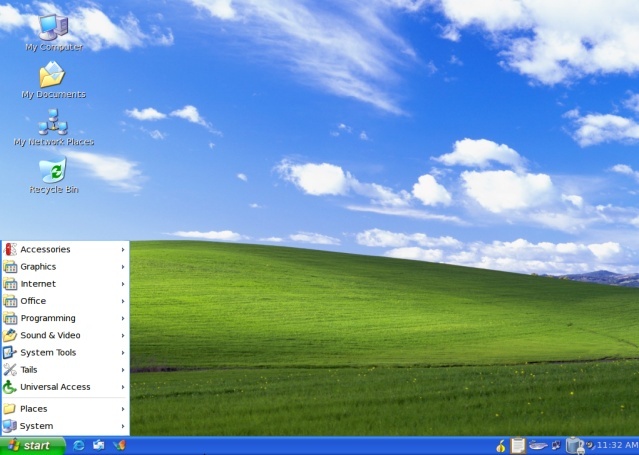Open the Accessories submenu
The width and height of the screenshot is (639, 455).
[x=65, y=250]
